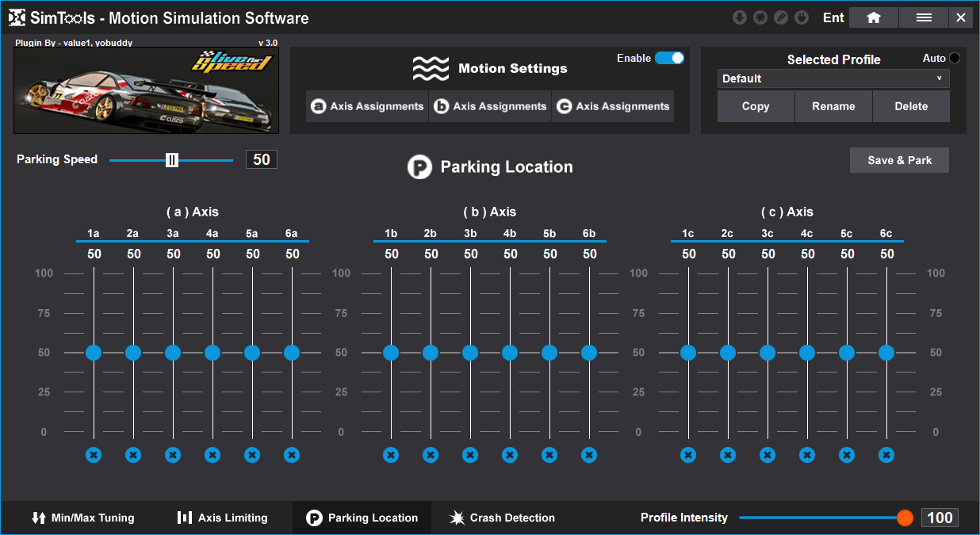Click the Parking Speed value field
The image size is (980, 535).
[x=262, y=159]
